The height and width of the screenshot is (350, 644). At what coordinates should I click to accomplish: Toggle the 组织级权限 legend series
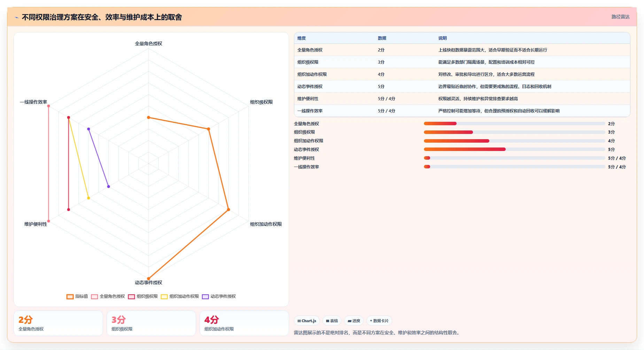click(x=143, y=296)
